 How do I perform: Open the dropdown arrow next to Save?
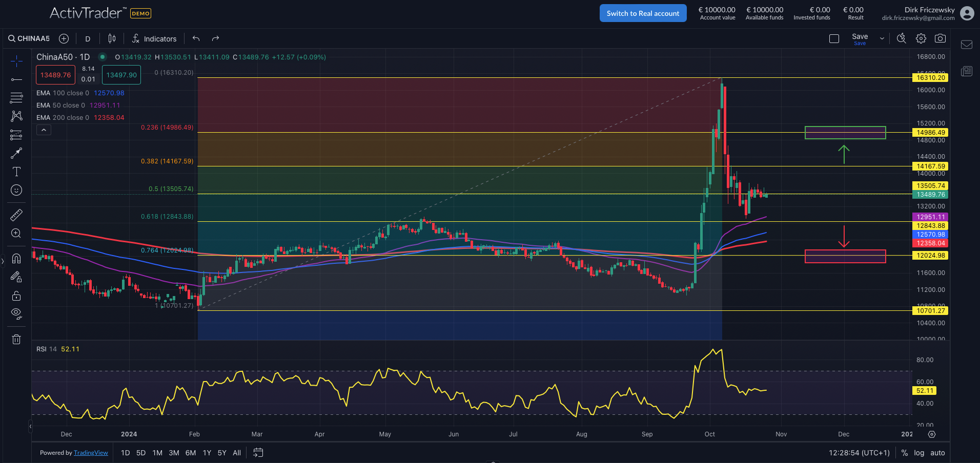[882, 38]
